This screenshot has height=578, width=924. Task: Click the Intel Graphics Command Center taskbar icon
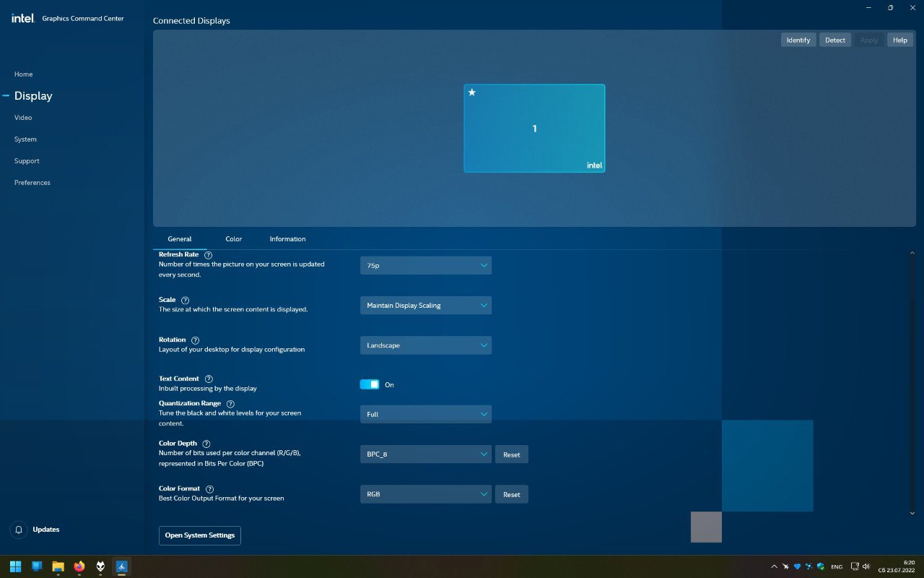coord(122,566)
